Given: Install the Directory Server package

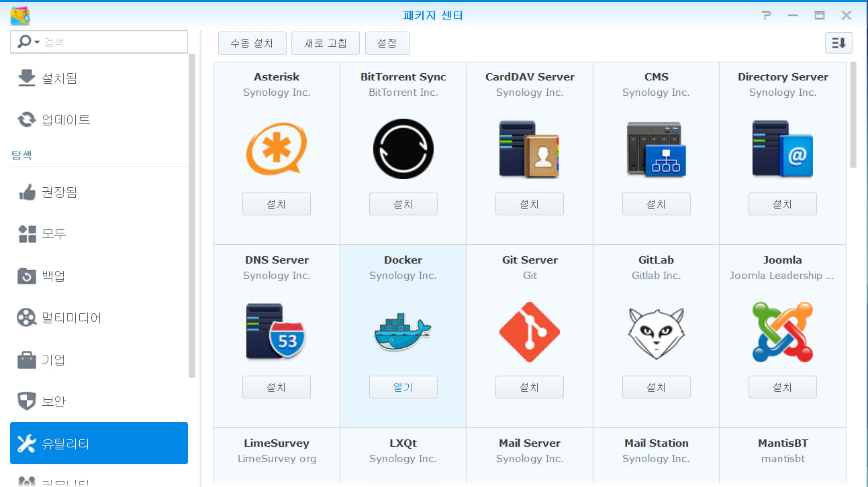Looking at the screenshot, I should click(783, 204).
